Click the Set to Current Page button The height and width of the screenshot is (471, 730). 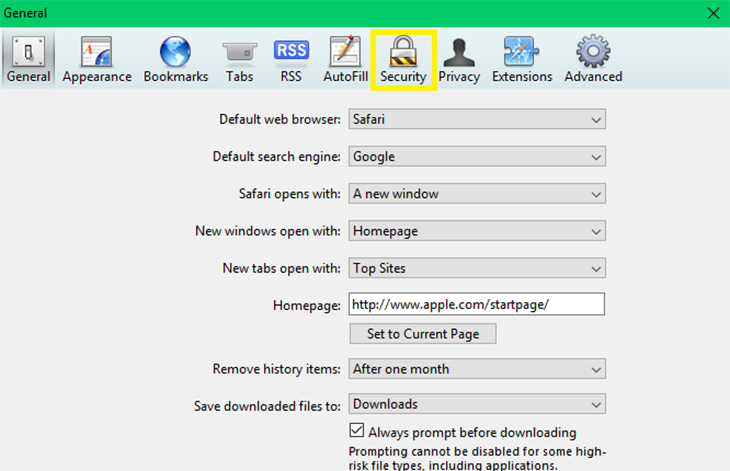pyautogui.click(x=423, y=334)
